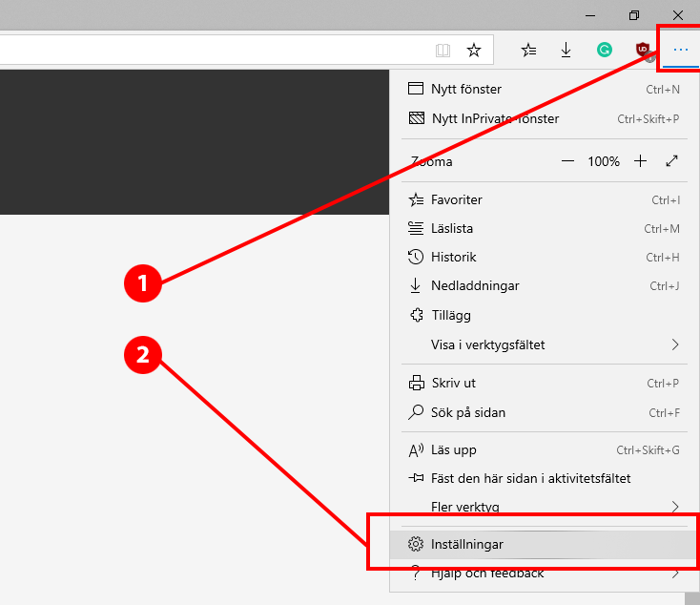This screenshot has height=605, width=700.
Task: Click the Grammarly extension icon
Action: 604,50
